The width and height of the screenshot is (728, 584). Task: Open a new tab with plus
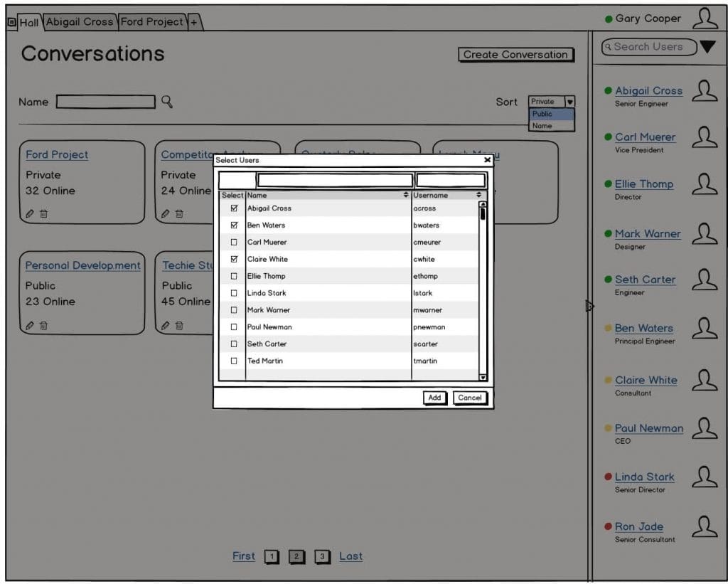(194, 22)
